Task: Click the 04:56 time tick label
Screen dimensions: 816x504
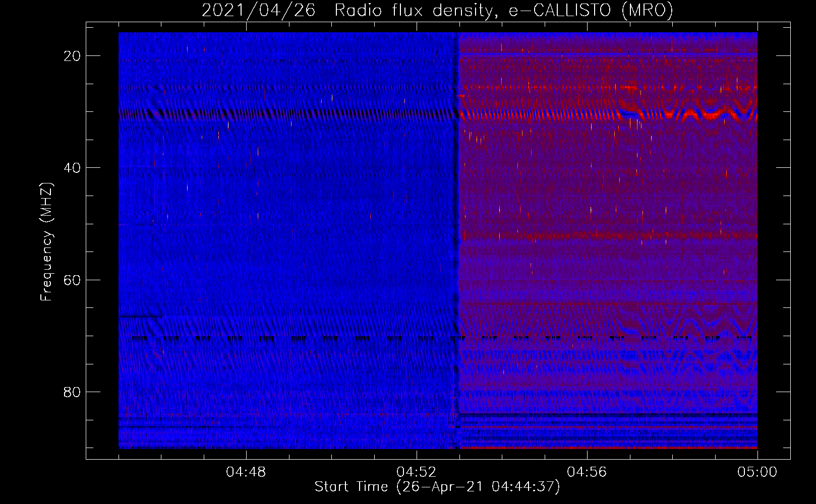Action: (587, 472)
